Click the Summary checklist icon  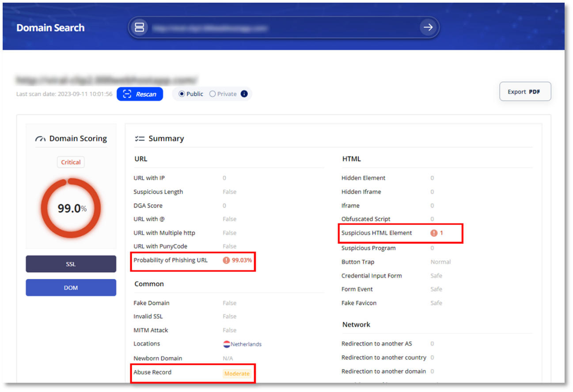(x=140, y=139)
